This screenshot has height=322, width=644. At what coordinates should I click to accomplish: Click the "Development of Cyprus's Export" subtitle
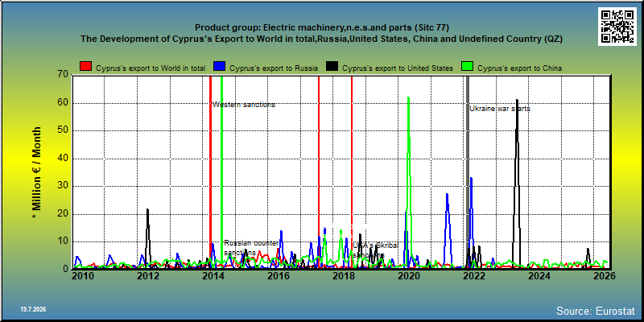[x=321, y=39]
